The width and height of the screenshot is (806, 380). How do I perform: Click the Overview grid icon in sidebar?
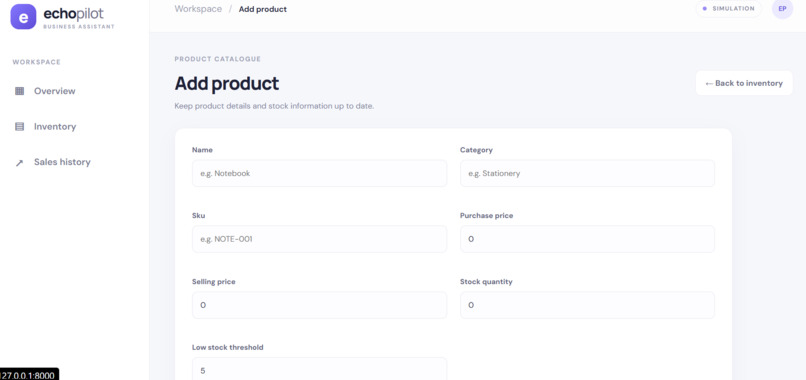coord(20,91)
